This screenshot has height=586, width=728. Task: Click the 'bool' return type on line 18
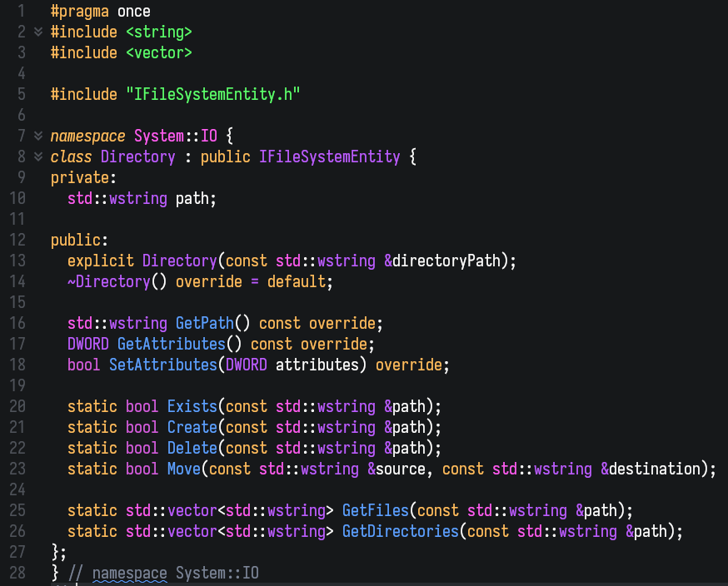point(84,365)
